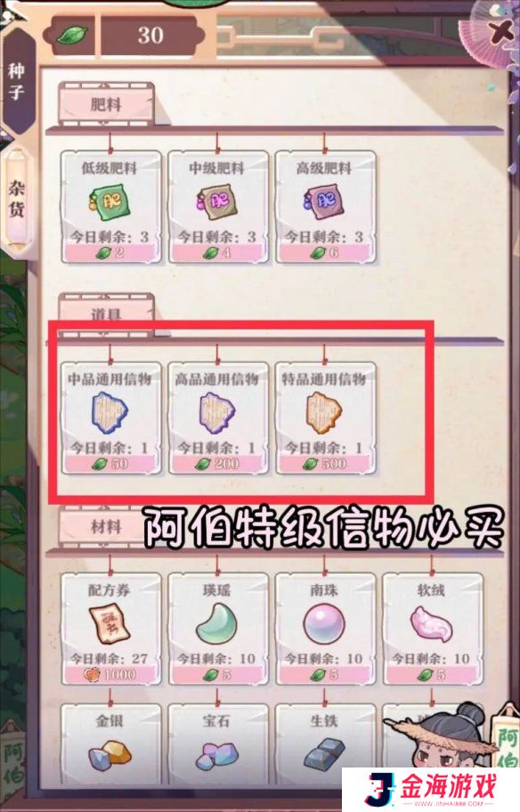This screenshot has width=520, height=812.
Task: Pick the 瑛瑶 jade material
Action: pyautogui.click(x=217, y=629)
